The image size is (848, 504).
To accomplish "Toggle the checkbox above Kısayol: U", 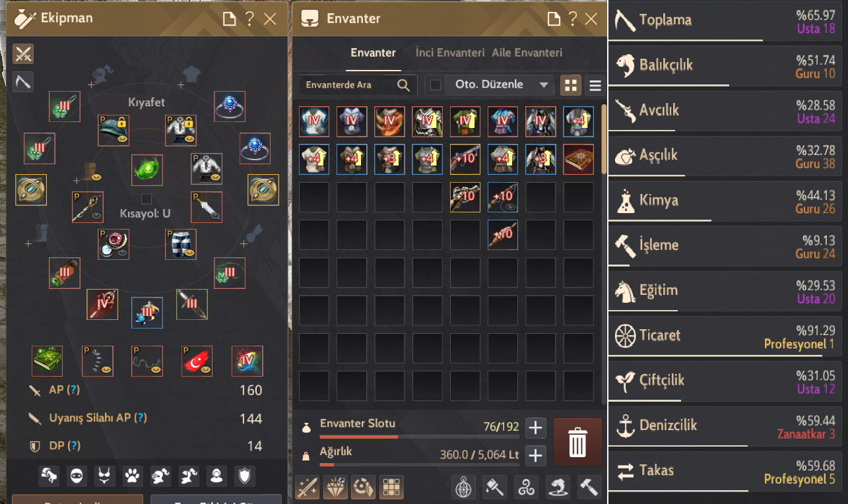I will pos(147,199).
